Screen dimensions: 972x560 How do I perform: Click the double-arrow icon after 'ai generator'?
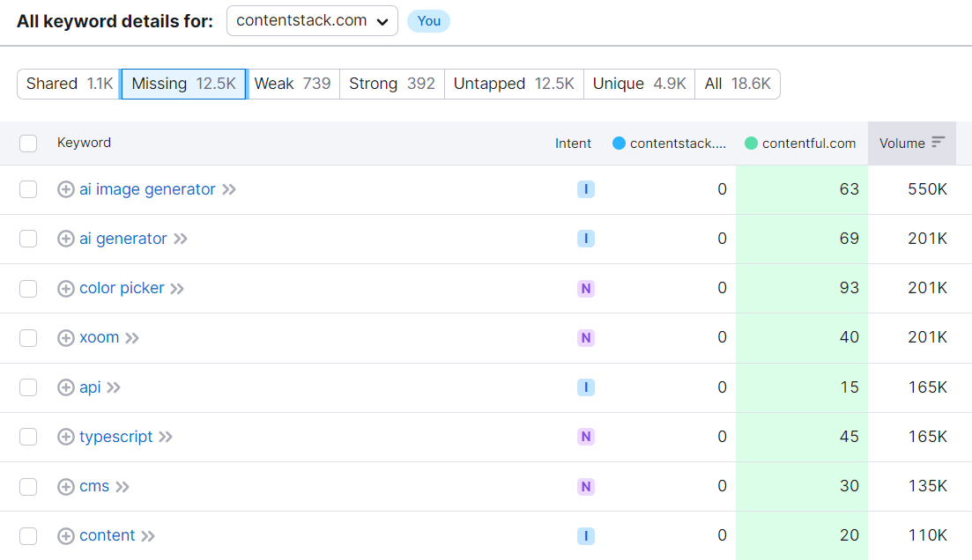coord(181,239)
